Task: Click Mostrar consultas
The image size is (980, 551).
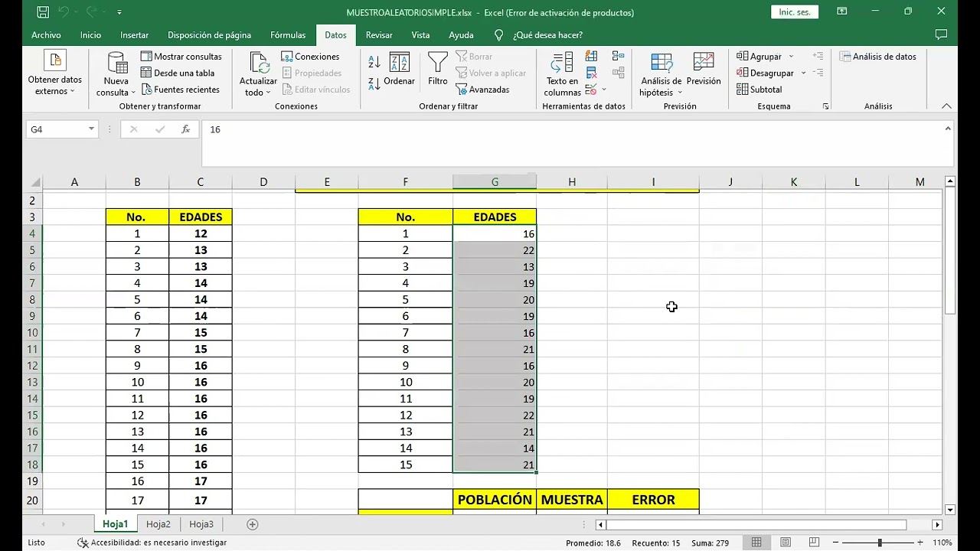Action: coord(181,57)
